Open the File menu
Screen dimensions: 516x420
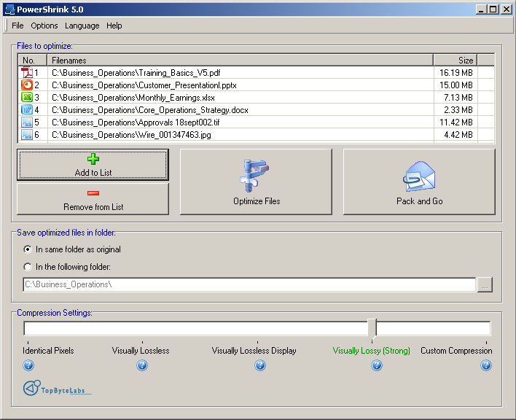point(17,26)
